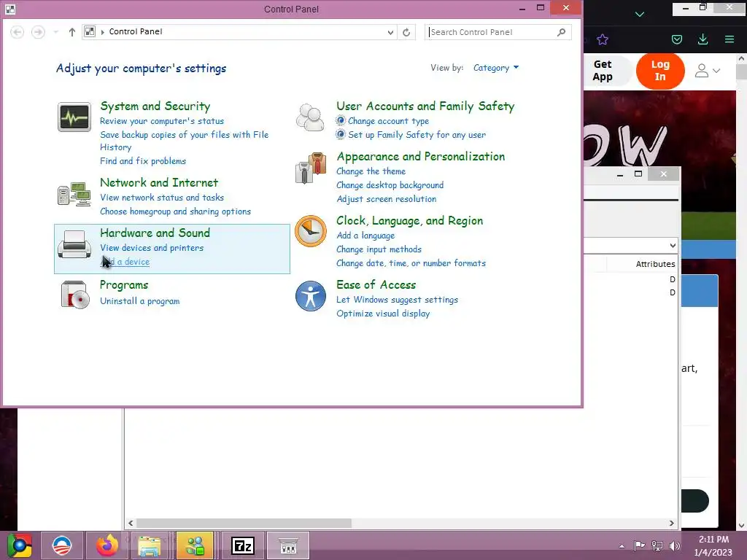This screenshot has height=560, width=747.
Task: Click the Attributes column header
Action: (x=655, y=264)
